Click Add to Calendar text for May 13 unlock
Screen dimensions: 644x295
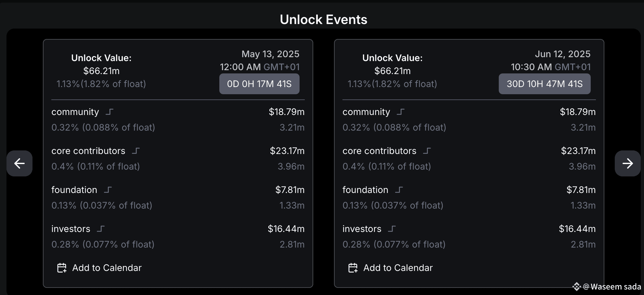click(x=107, y=268)
